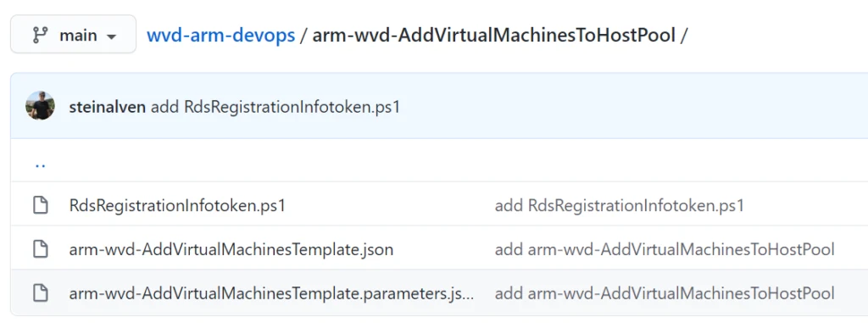
Task: Click the arm-wvd-AddVirtualMachinesToHostPool breadcrumb folder name
Action: point(494,36)
